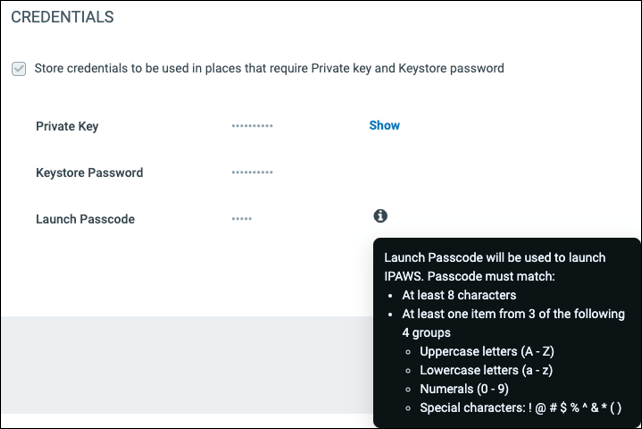The width and height of the screenshot is (642, 429).
Task: Focus the Keystore Password masked field
Action: (252, 173)
